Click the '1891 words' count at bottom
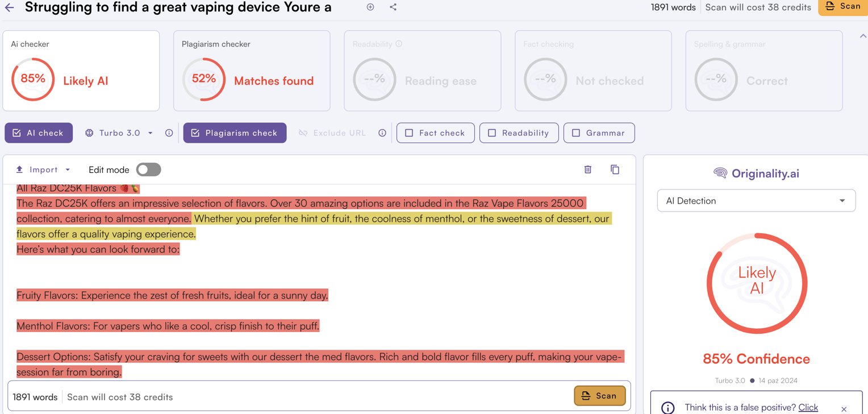Image resolution: width=868 pixels, height=414 pixels. 35,397
